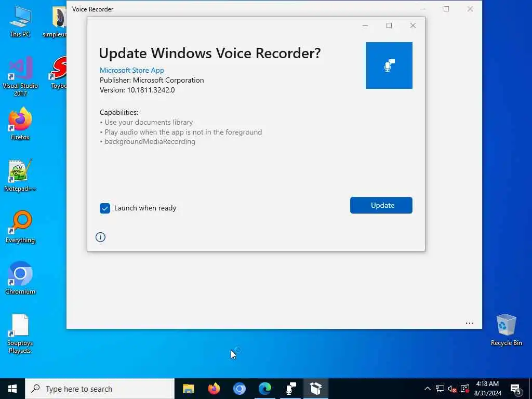This screenshot has width=532, height=399.
Task: Switch to App Installer taskbar icon
Action: [x=316, y=389]
